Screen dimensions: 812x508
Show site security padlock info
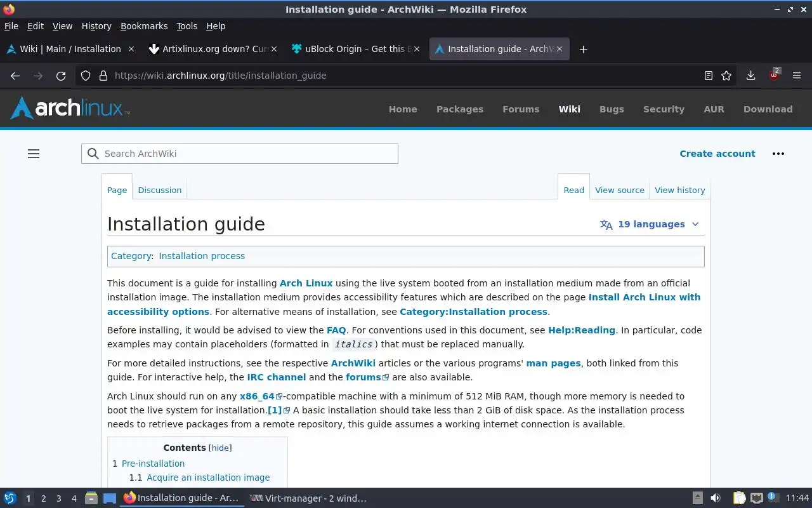click(103, 76)
